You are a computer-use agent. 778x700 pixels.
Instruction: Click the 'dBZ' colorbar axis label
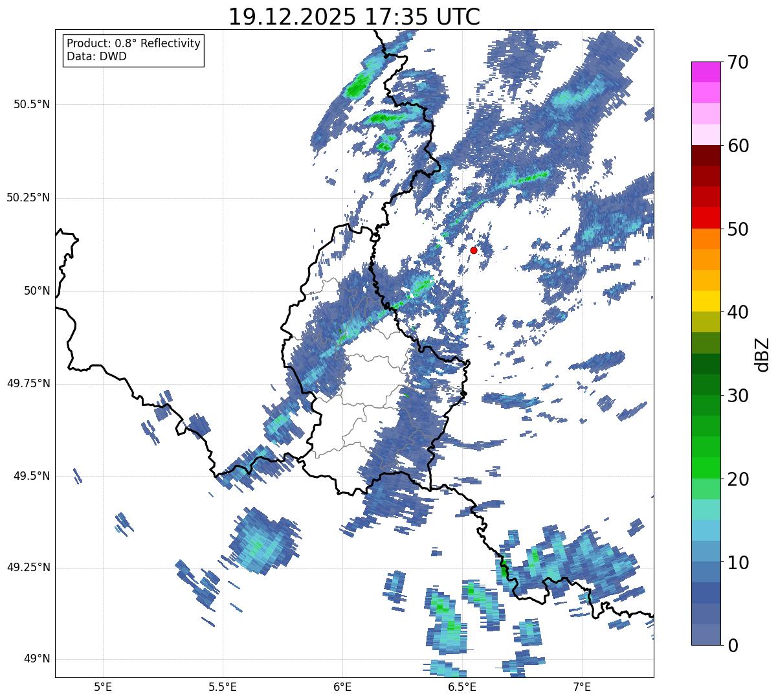(762, 354)
